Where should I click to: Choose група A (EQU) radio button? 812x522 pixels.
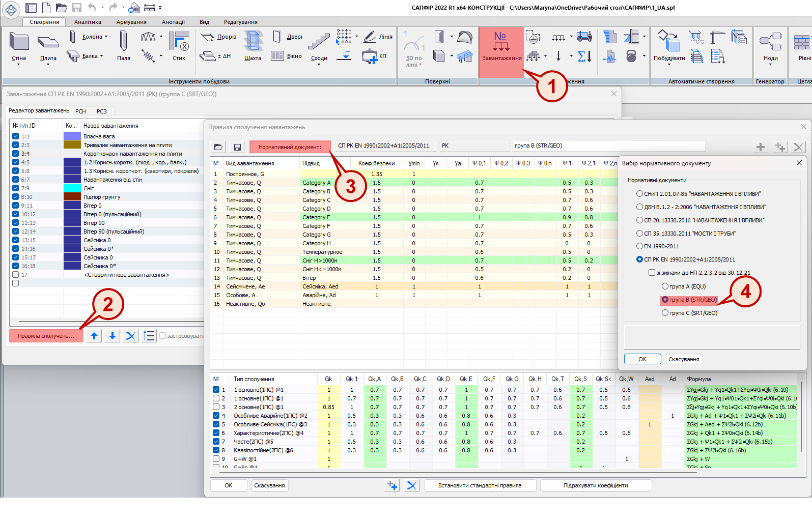pos(665,286)
